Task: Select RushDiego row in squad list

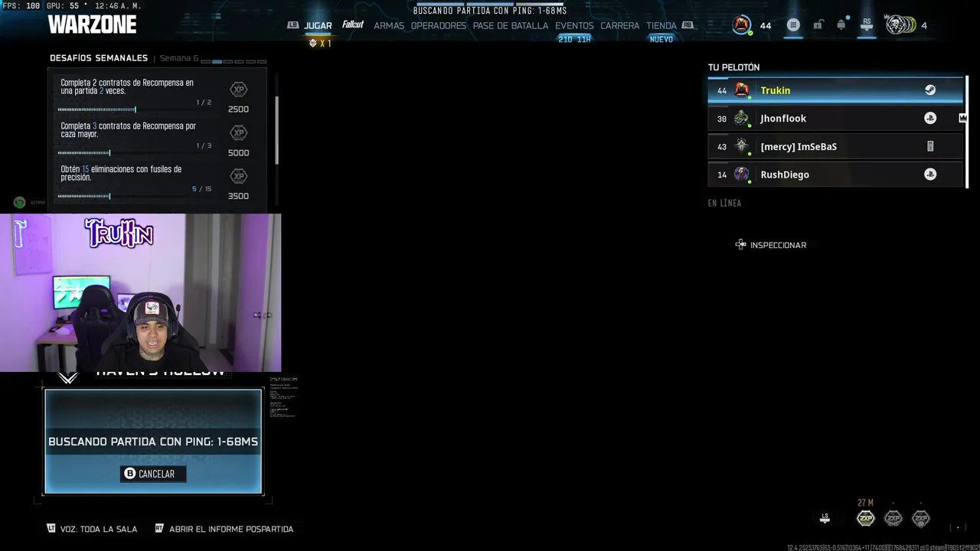Action: pyautogui.click(x=835, y=174)
